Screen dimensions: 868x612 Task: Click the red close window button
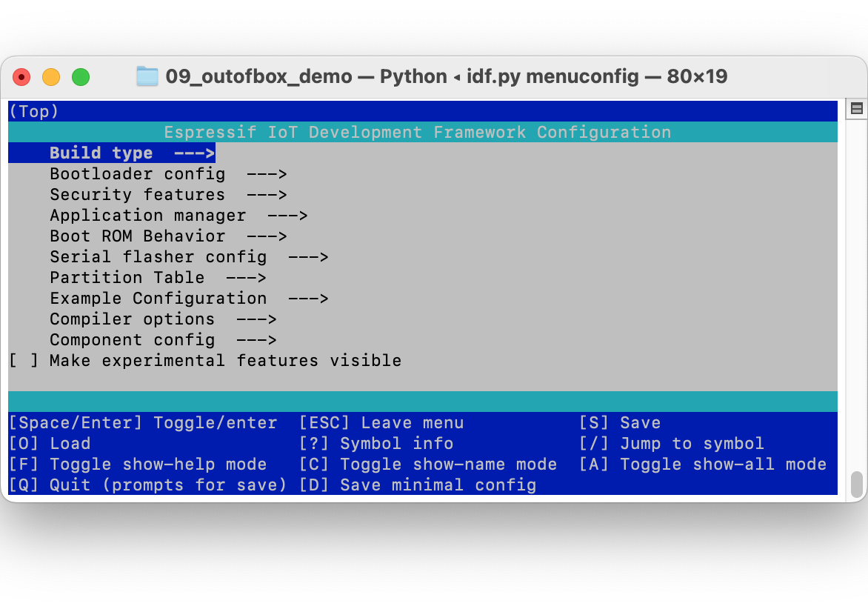pyautogui.click(x=21, y=77)
